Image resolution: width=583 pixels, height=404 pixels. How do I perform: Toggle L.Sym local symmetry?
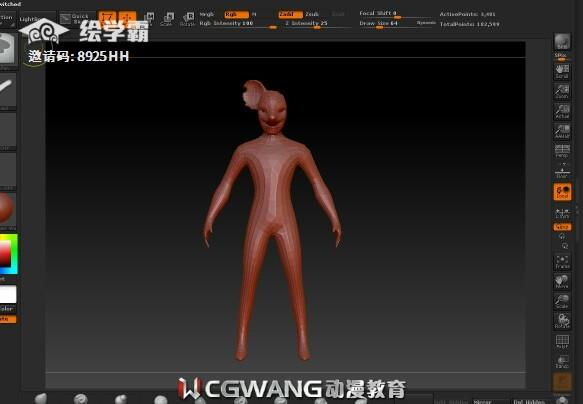point(562,213)
